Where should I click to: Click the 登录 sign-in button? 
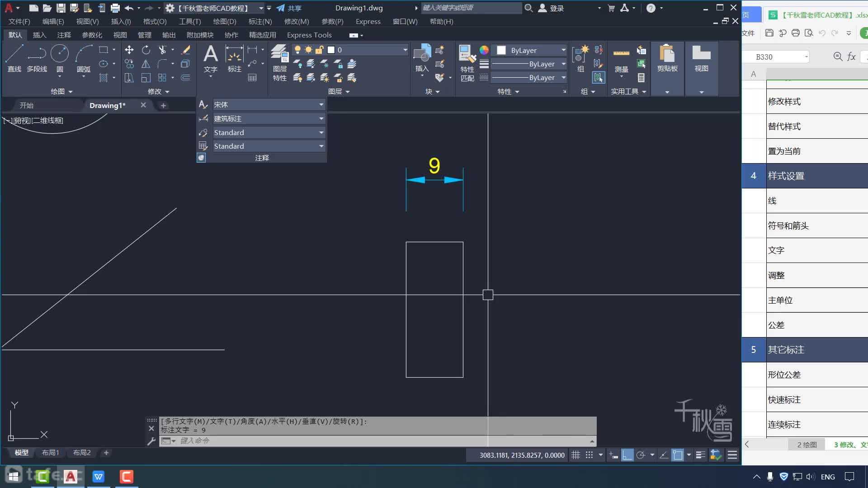point(551,8)
